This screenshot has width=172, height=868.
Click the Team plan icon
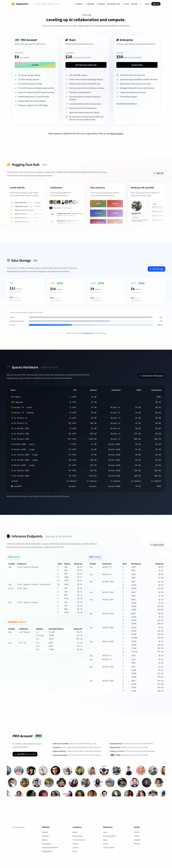(67, 40)
